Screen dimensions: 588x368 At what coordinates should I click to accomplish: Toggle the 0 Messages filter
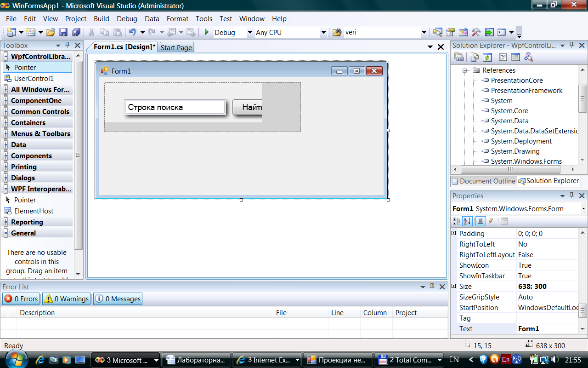[x=118, y=299]
